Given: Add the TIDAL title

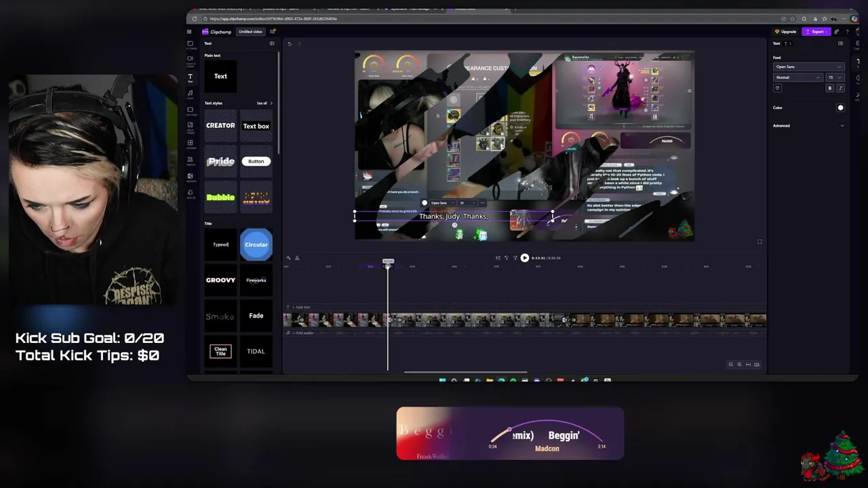Looking at the screenshot, I should pos(256,351).
